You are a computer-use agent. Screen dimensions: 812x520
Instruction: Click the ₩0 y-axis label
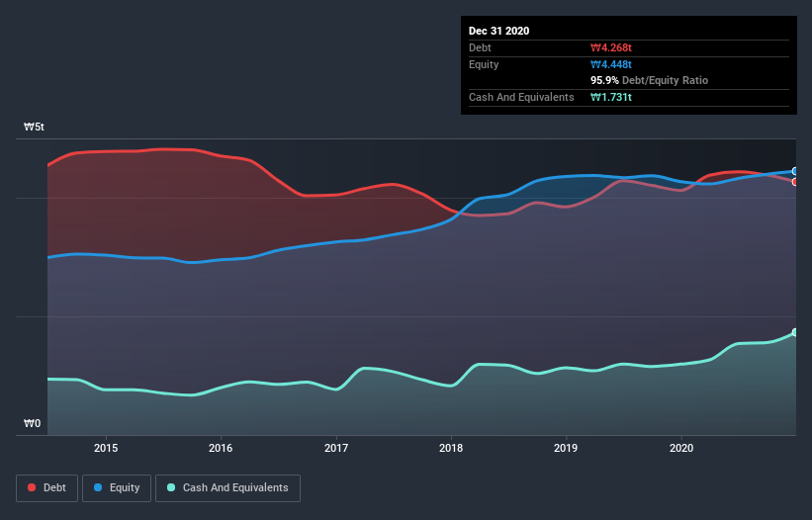(32, 423)
